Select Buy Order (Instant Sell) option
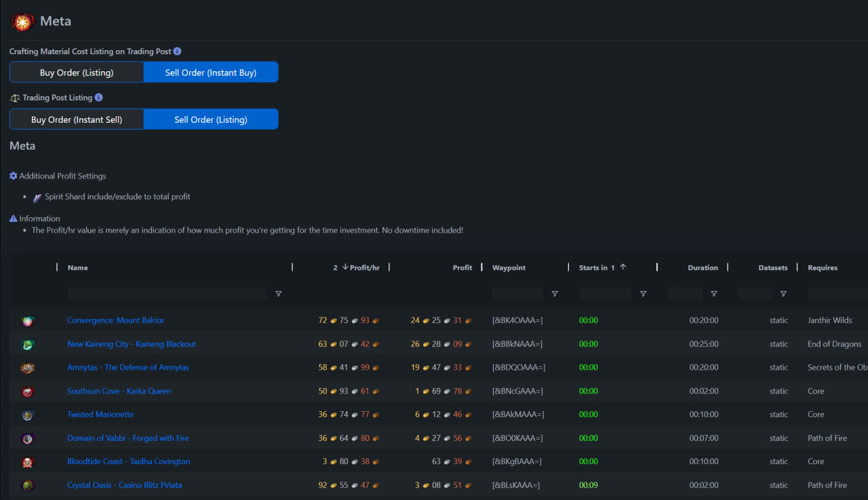Screen dimensions: 868x500 coord(77,119)
